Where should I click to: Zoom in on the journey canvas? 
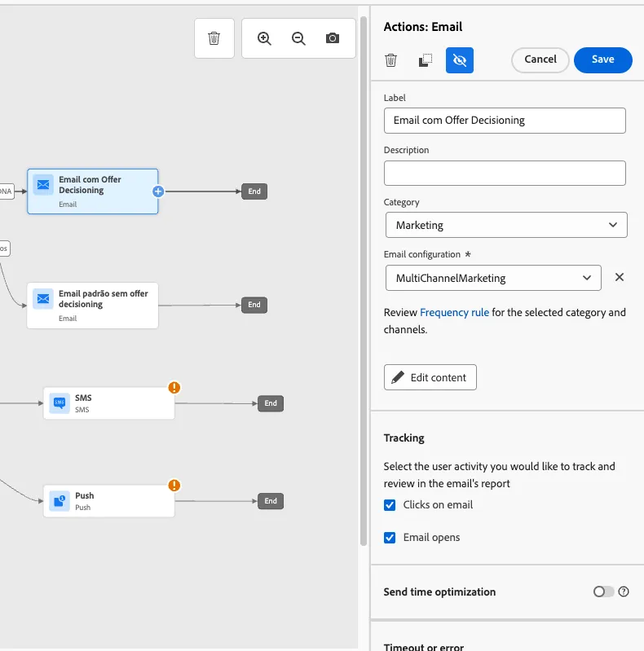[x=264, y=38]
